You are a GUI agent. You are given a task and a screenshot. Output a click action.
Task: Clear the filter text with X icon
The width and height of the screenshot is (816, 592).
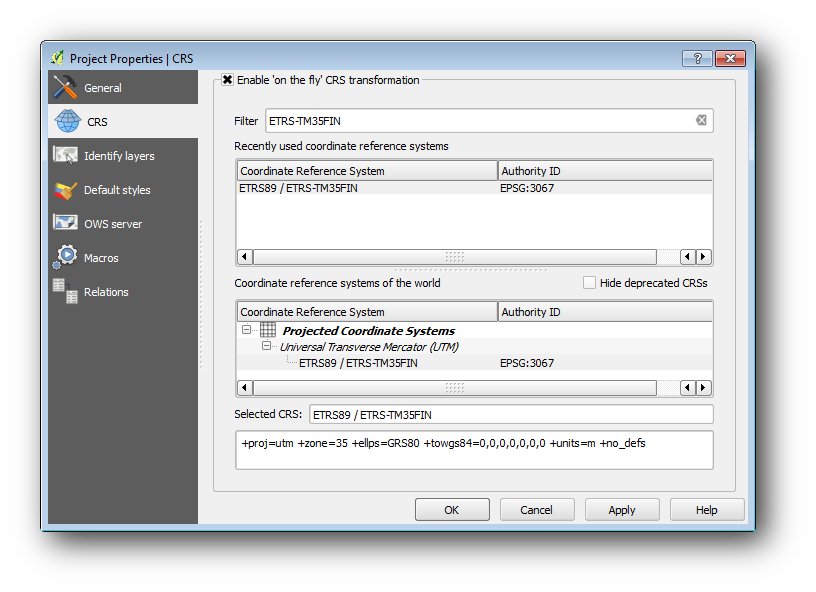click(701, 121)
